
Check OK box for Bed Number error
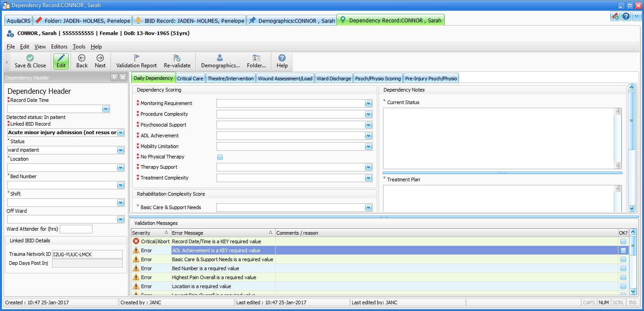623,268
